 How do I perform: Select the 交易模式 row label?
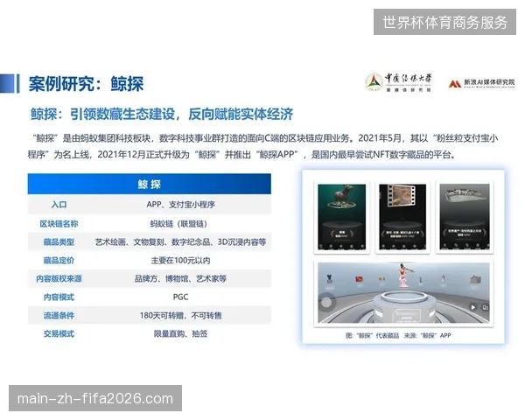pyautogui.click(x=59, y=333)
